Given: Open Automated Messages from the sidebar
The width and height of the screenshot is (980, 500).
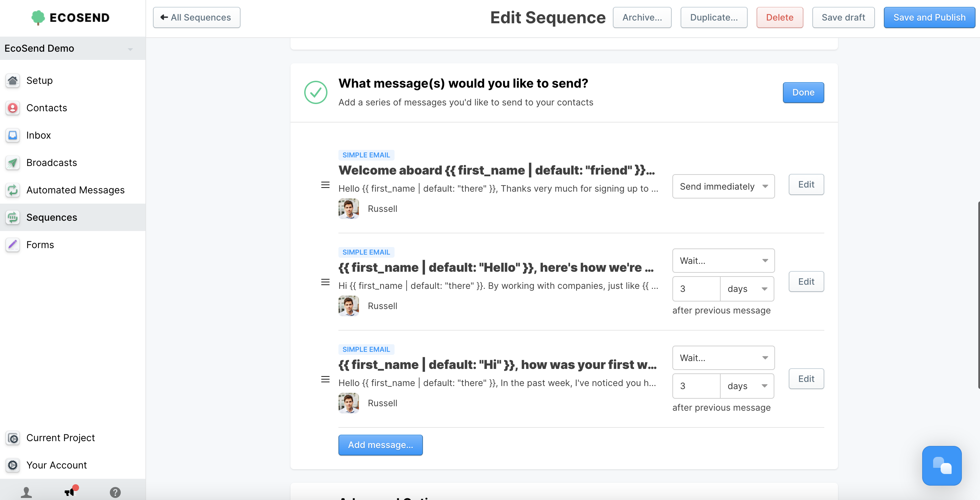Looking at the screenshot, I should point(73,190).
